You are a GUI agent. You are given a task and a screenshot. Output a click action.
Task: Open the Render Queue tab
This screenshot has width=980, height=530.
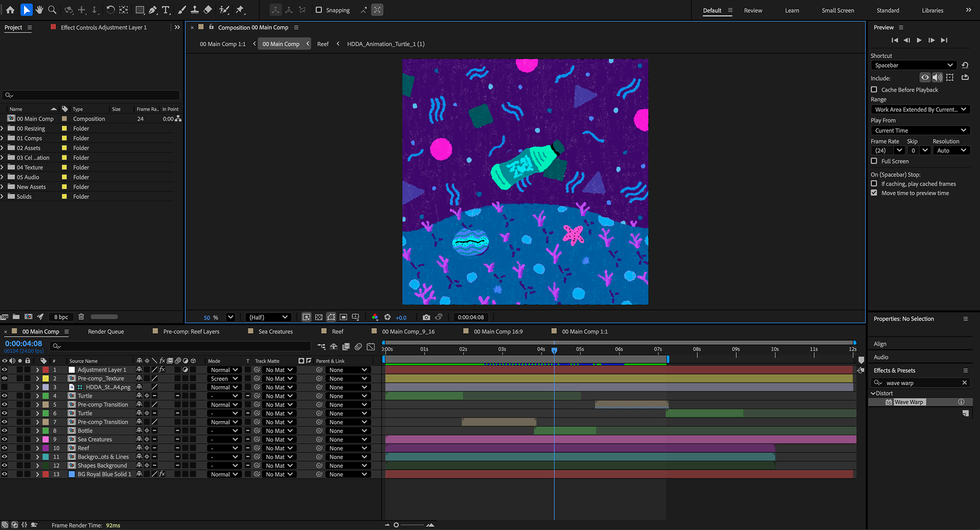coord(106,332)
